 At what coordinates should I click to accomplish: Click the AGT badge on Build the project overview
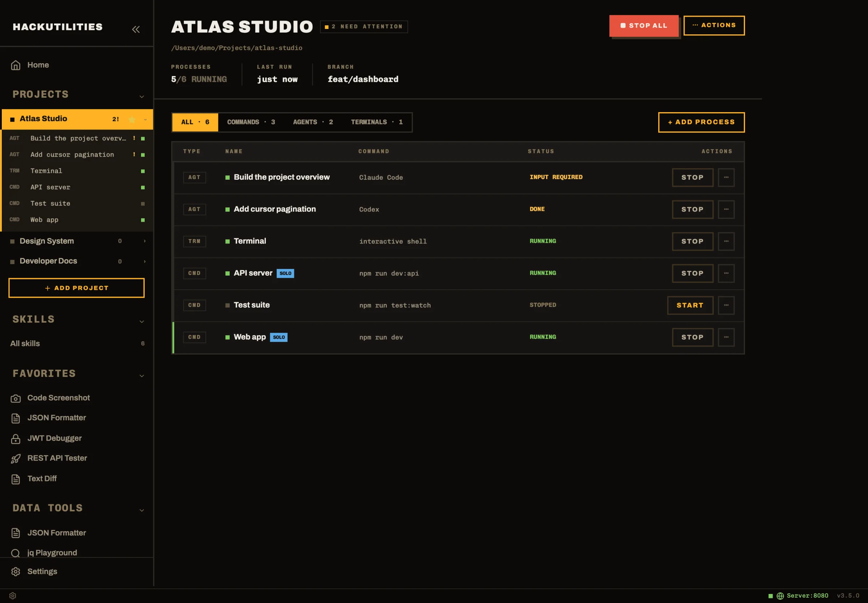point(195,177)
